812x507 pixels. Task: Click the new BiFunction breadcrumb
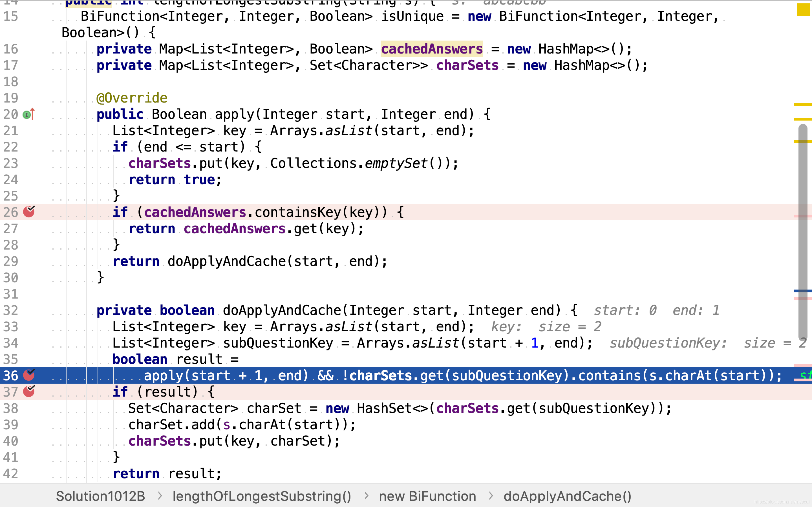point(427,496)
